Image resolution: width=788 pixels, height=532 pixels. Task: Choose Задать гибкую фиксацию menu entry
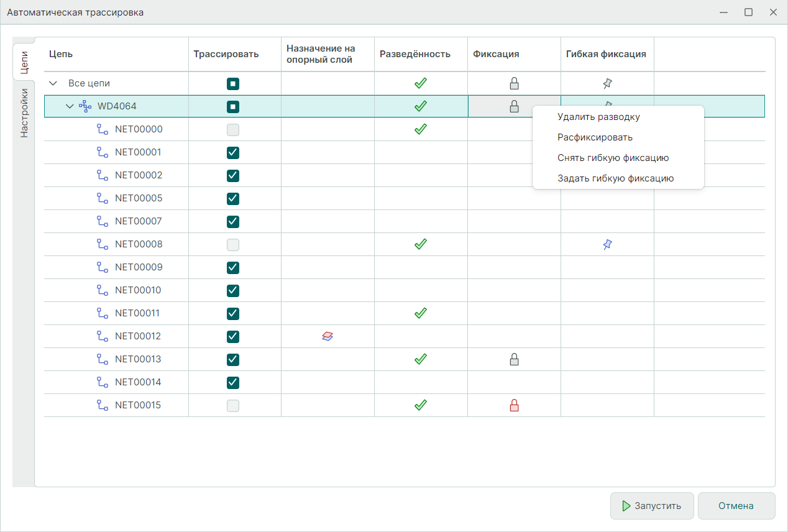tap(615, 178)
